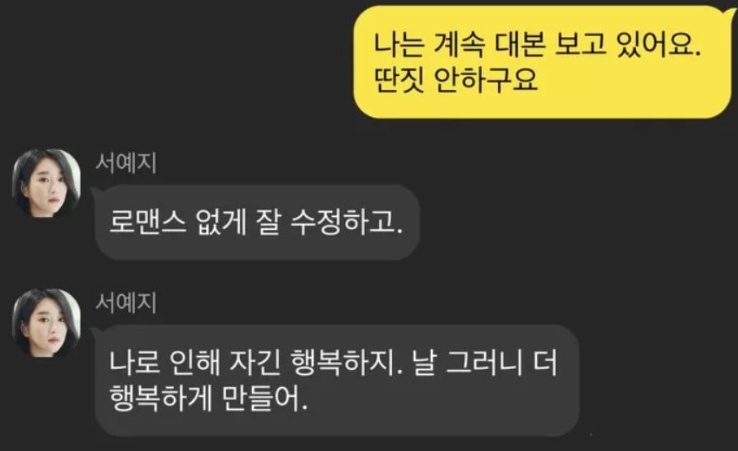The height and width of the screenshot is (451, 738).
Task: Open the profile picture beside the 나로 인해 message
Action: [46, 322]
